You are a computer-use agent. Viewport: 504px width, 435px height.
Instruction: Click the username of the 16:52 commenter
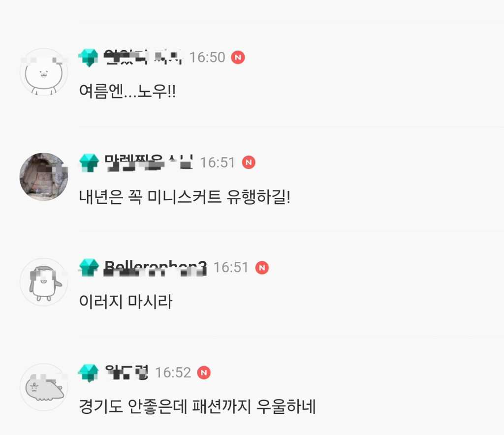tap(126, 373)
